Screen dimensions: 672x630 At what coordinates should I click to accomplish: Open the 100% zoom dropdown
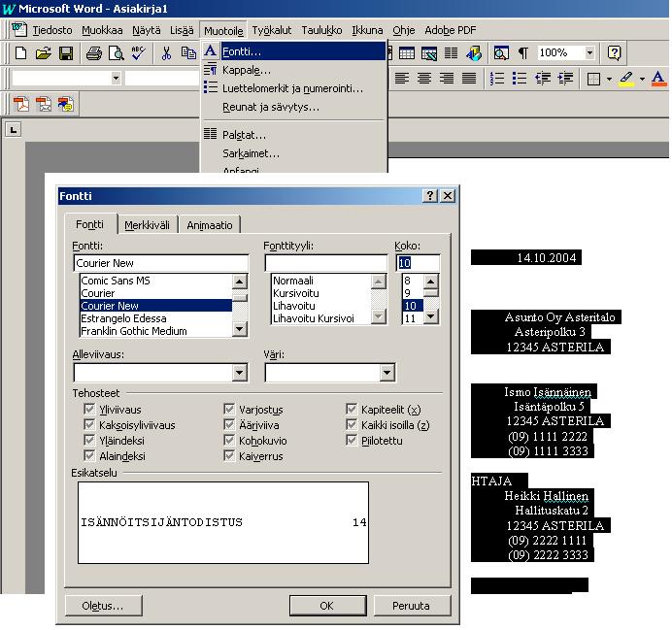tap(589, 53)
